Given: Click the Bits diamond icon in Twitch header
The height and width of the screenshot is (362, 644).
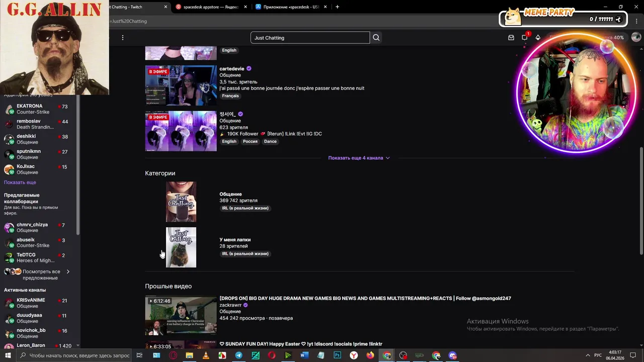Looking at the screenshot, I should (x=538, y=38).
